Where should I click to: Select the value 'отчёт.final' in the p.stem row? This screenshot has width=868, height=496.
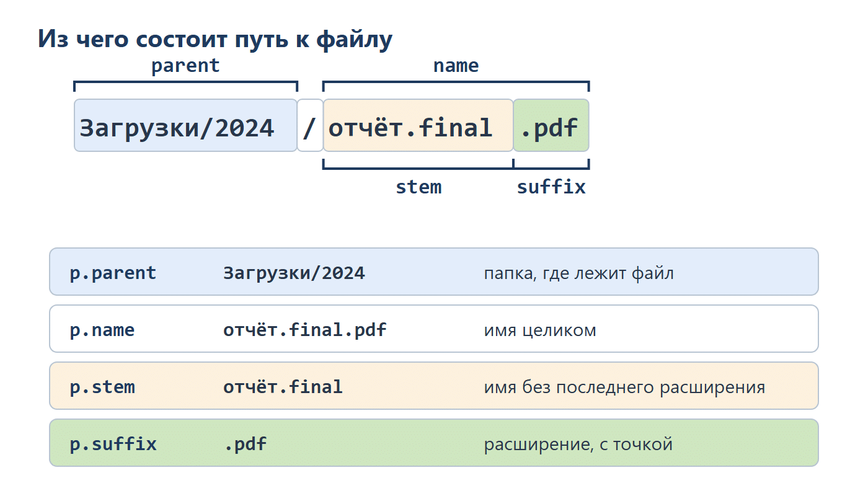point(283,387)
